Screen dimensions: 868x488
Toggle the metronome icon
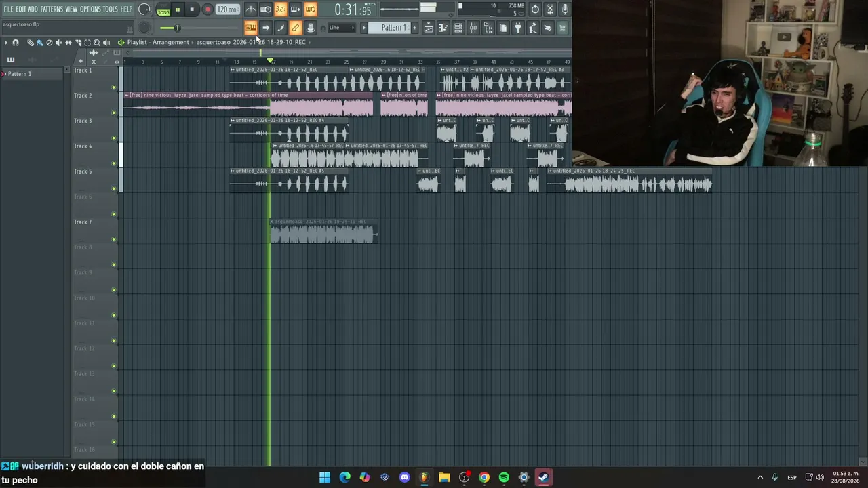pos(251,9)
